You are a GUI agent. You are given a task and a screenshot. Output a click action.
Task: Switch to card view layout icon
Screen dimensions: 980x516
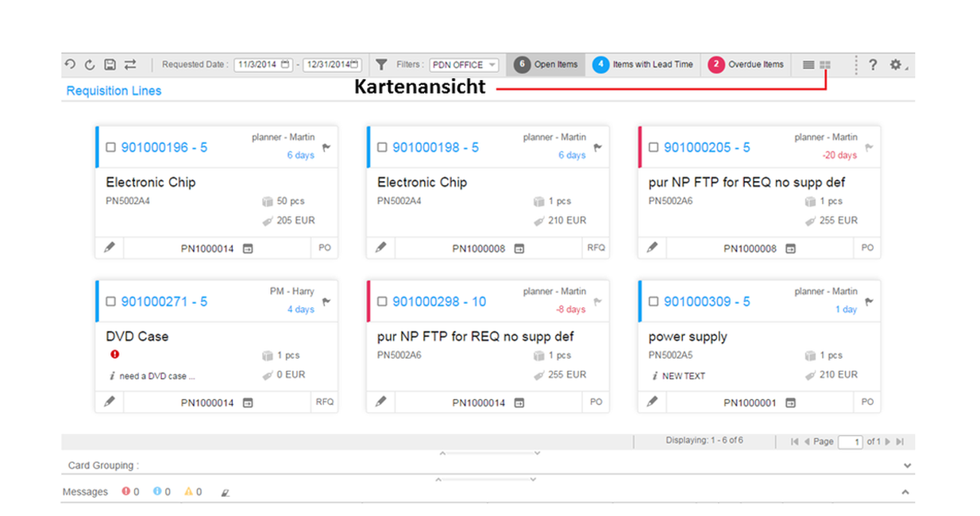pyautogui.click(x=825, y=65)
